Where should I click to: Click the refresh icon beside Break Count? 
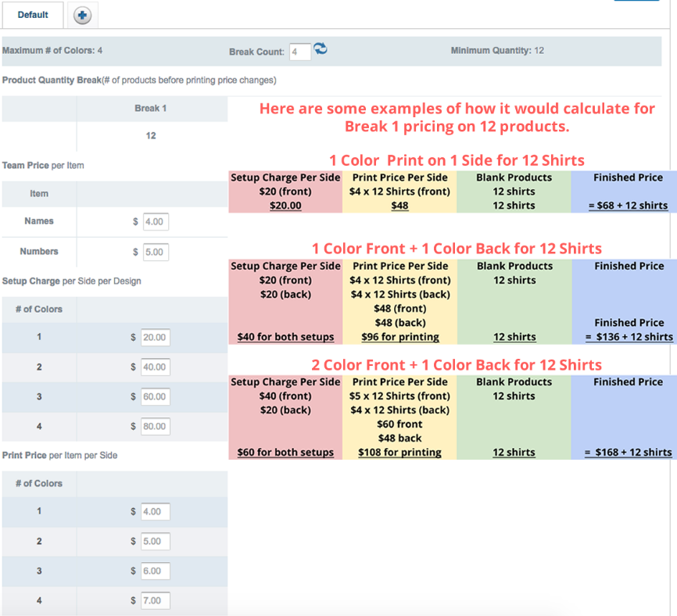[x=321, y=50]
